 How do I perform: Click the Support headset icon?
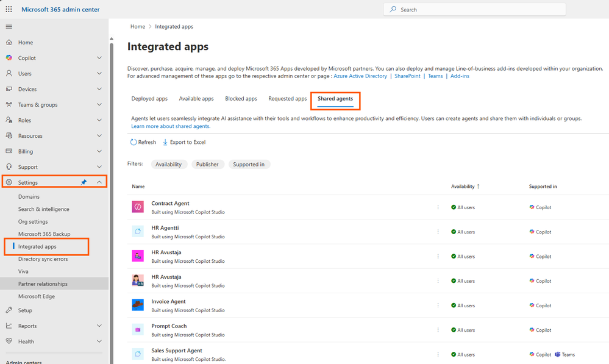coord(9,166)
